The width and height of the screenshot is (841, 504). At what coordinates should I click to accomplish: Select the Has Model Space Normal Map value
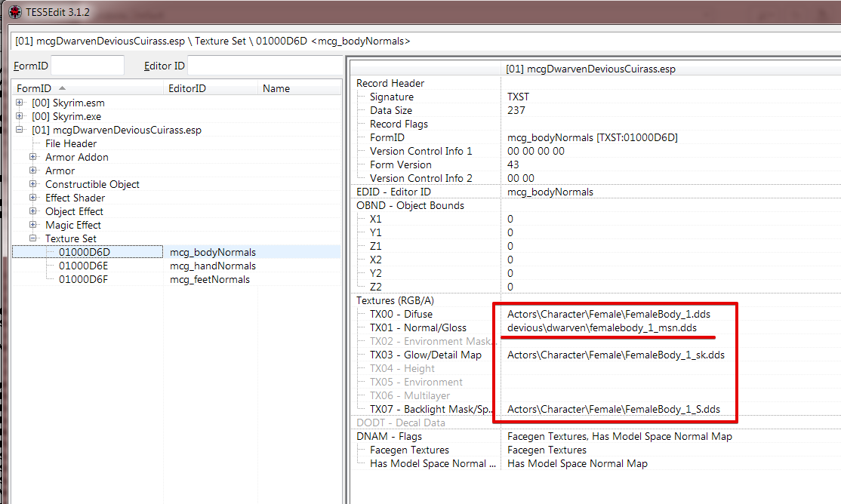click(x=577, y=464)
